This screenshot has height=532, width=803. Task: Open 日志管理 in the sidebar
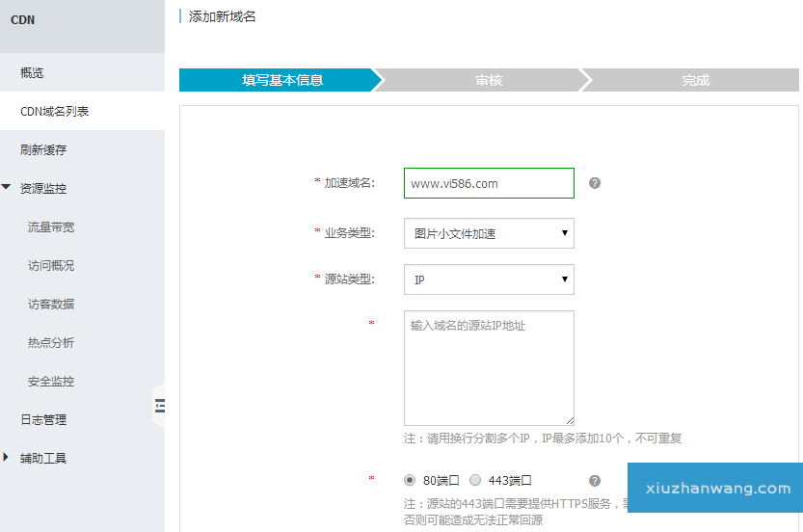tap(43, 420)
